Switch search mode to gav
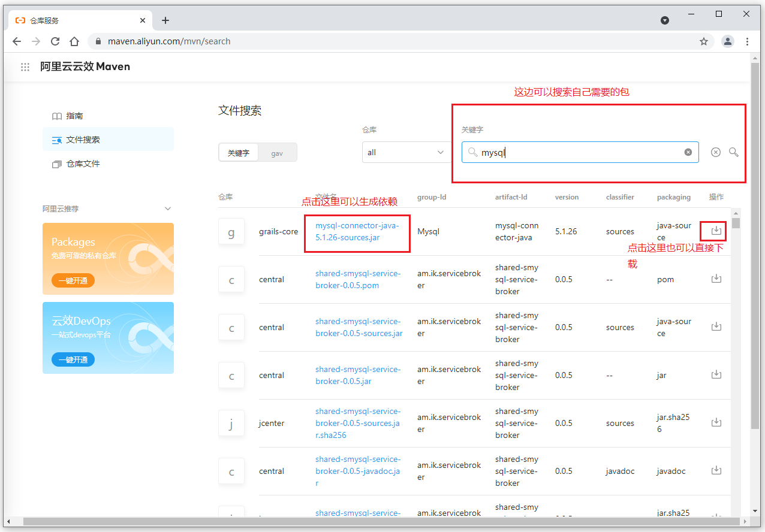Screen dimensions: 765x532 (x=277, y=153)
